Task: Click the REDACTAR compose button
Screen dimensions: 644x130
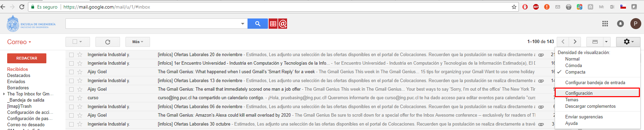Action: pyautogui.click(x=27, y=58)
